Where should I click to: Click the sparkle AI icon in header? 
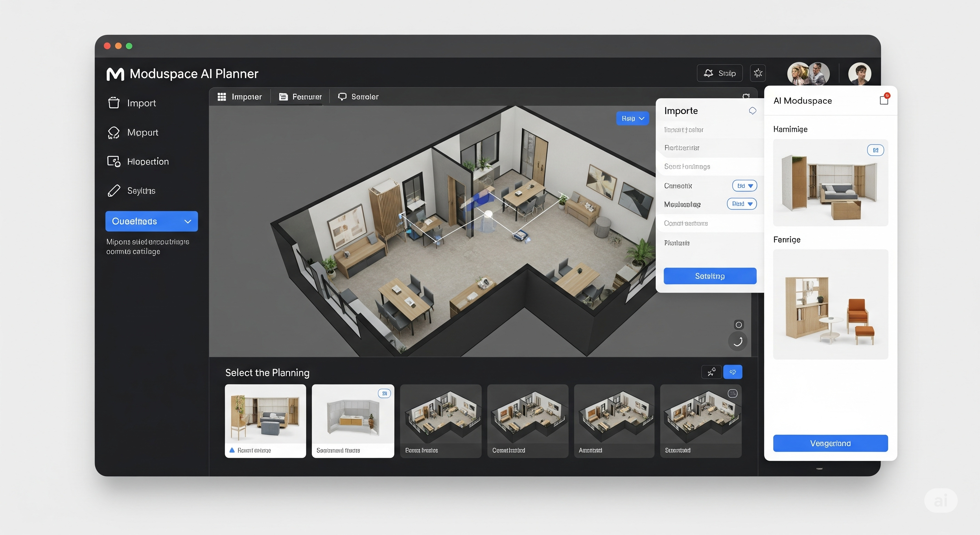point(758,73)
